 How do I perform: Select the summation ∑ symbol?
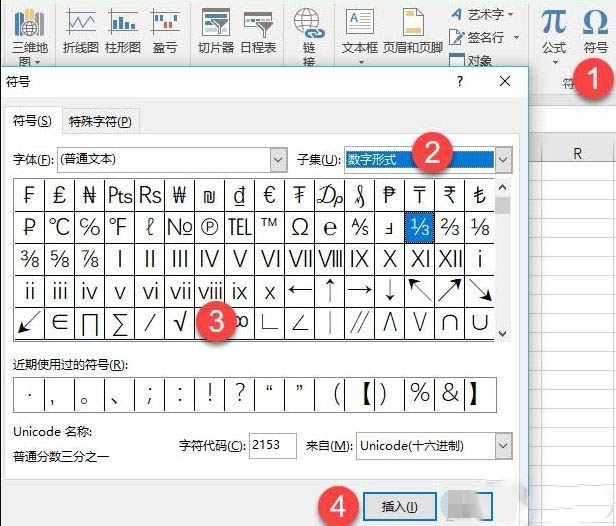(x=119, y=323)
